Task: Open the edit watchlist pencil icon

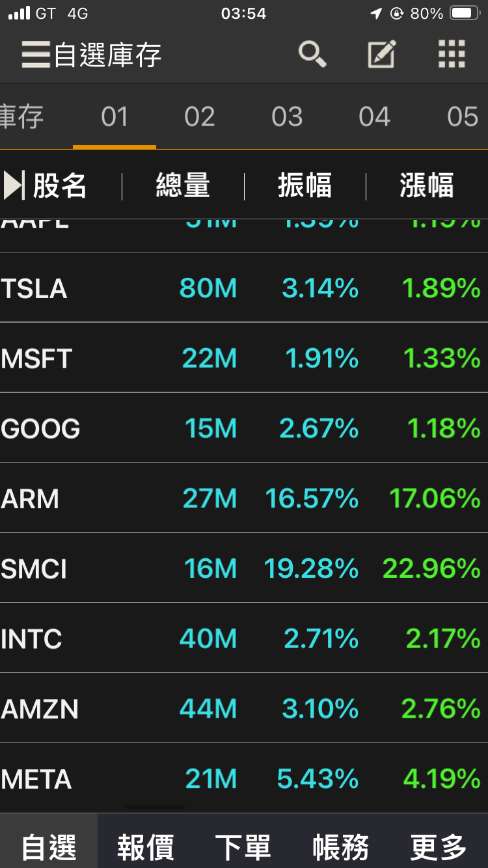Action: (382, 55)
